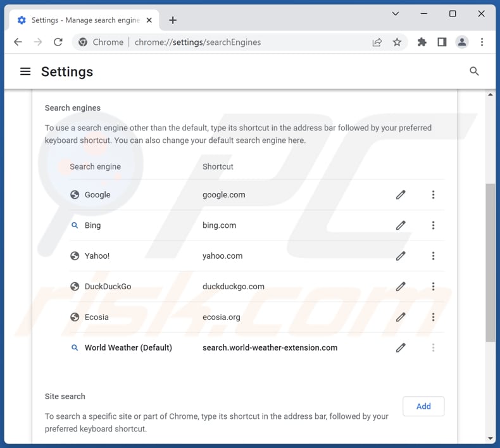Viewport: 500px width, 448px height.
Task: Edit World Weather search engine
Action: click(x=401, y=347)
